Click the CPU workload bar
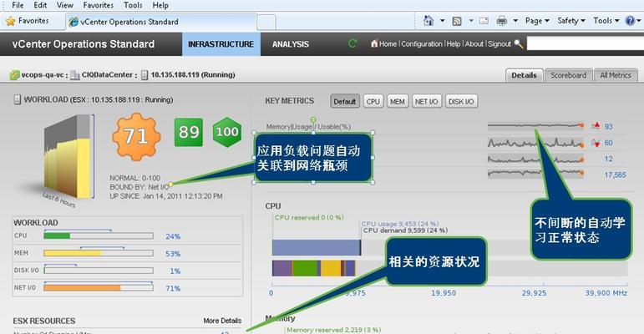Viewport: 644px width, 334px height. click(x=99, y=235)
